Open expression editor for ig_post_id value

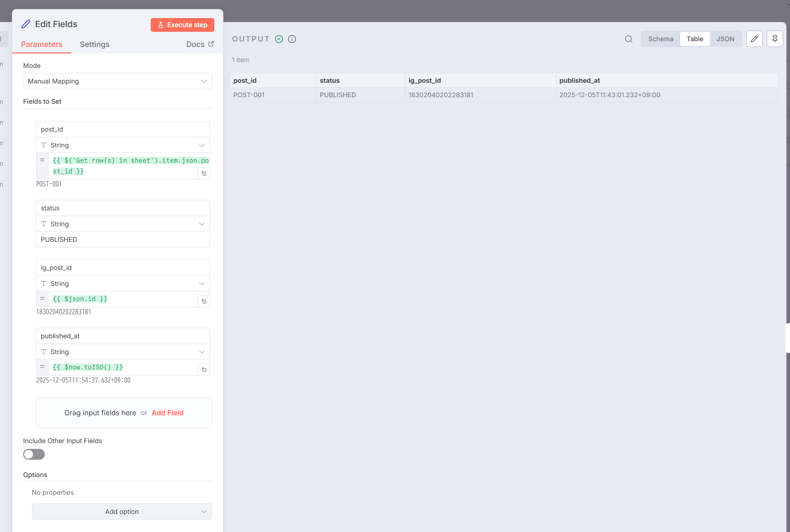[204, 301]
